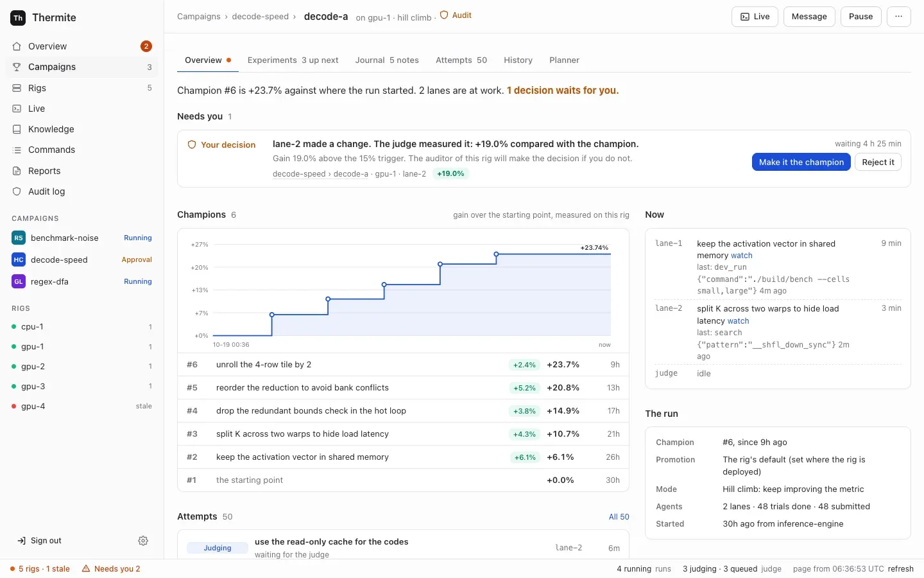Click the Reject it button
Screen dimensions: 924x578
(878, 162)
